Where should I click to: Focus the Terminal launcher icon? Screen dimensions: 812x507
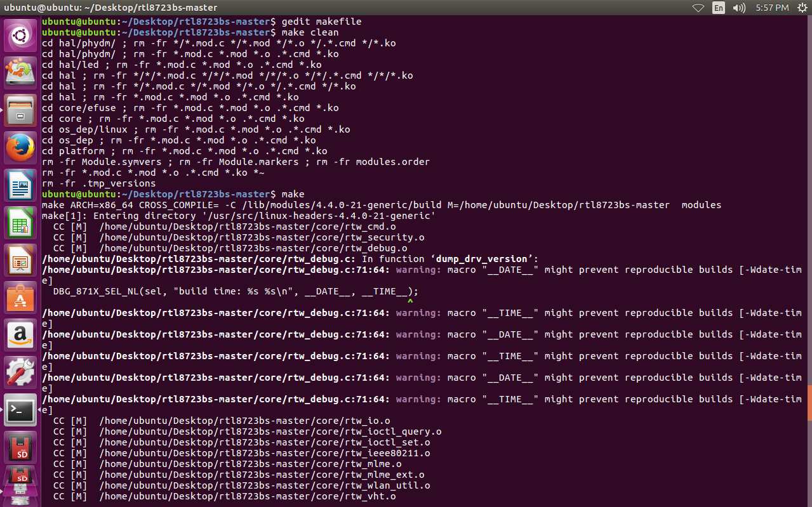21,410
